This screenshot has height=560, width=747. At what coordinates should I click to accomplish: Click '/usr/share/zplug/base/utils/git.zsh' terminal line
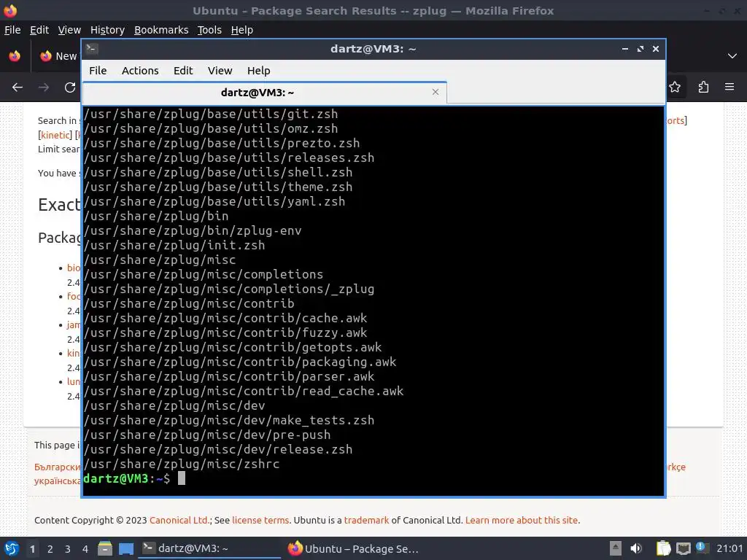pyautogui.click(x=211, y=114)
